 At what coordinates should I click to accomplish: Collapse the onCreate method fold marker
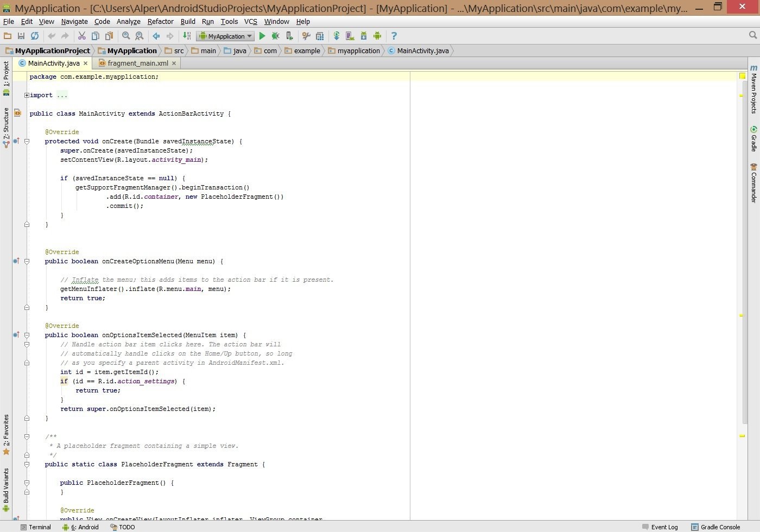pyautogui.click(x=27, y=141)
